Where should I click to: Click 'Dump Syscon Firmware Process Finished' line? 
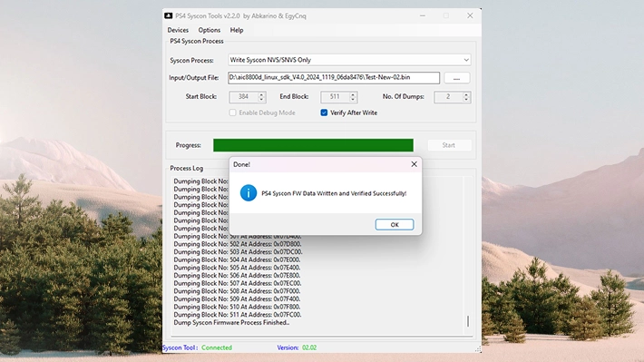[x=231, y=323]
